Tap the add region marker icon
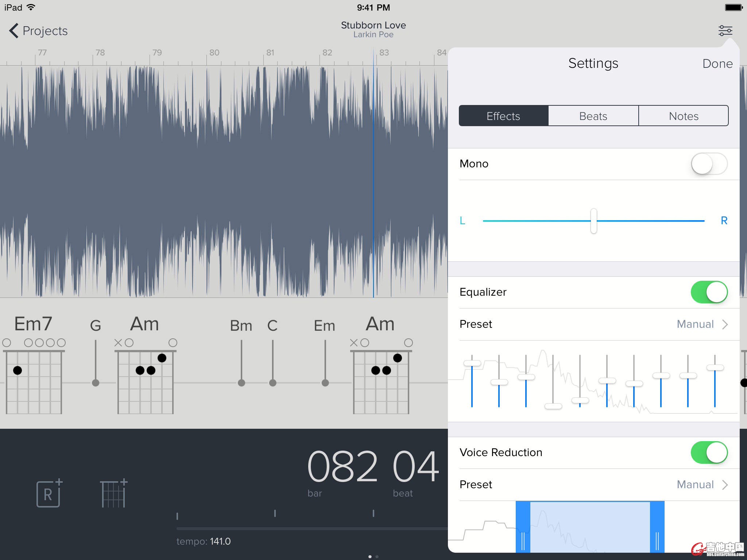Screen dimensions: 747x560 49,493
